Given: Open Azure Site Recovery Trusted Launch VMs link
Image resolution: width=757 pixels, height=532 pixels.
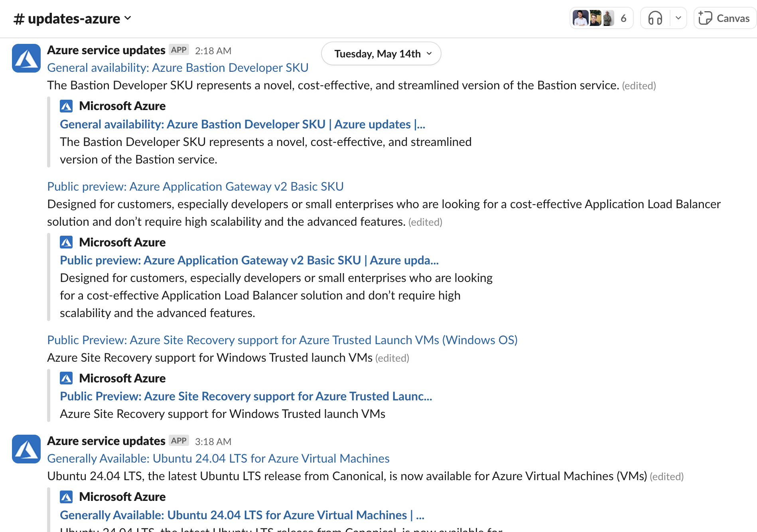Looking at the screenshot, I should tap(282, 340).
